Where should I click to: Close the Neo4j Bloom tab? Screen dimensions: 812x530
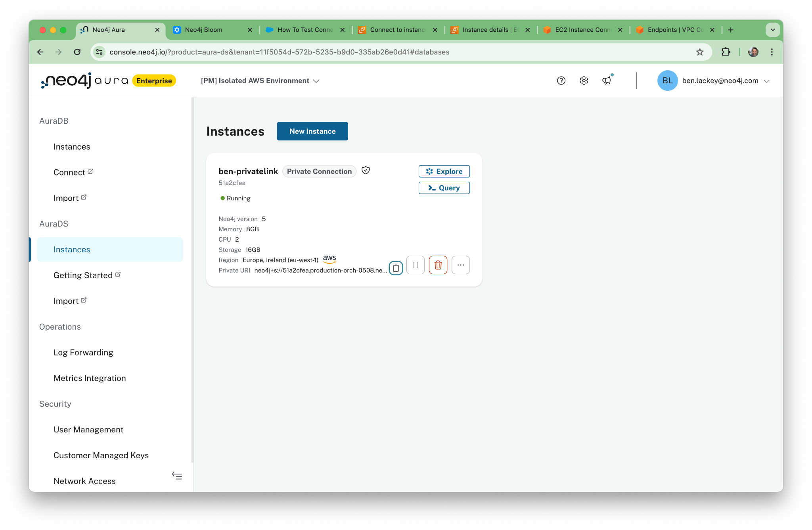250,30
